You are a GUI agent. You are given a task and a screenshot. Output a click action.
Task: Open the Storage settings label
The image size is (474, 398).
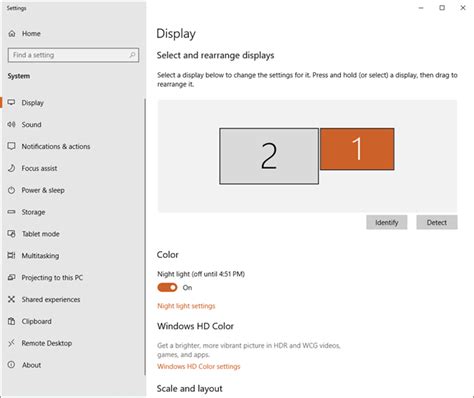click(x=33, y=212)
